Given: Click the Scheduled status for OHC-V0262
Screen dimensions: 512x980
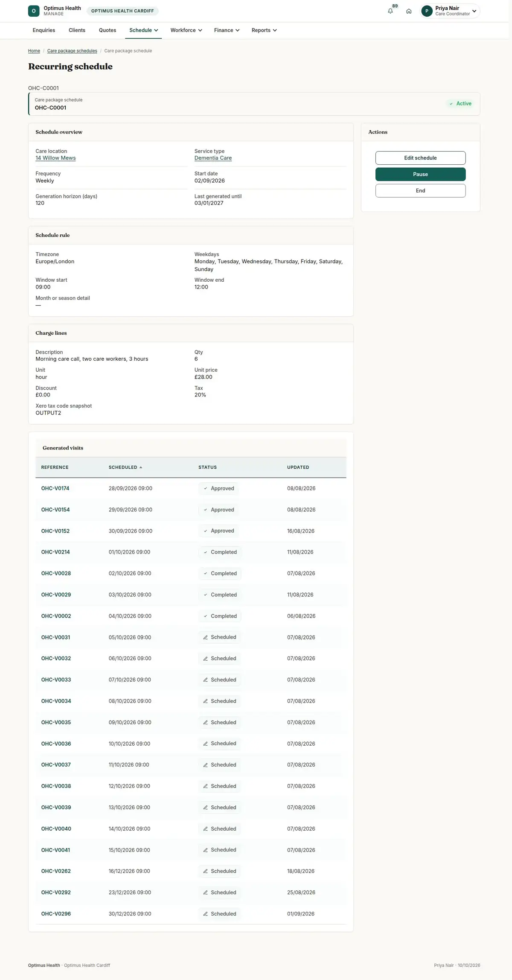Looking at the screenshot, I should pos(219,871).
